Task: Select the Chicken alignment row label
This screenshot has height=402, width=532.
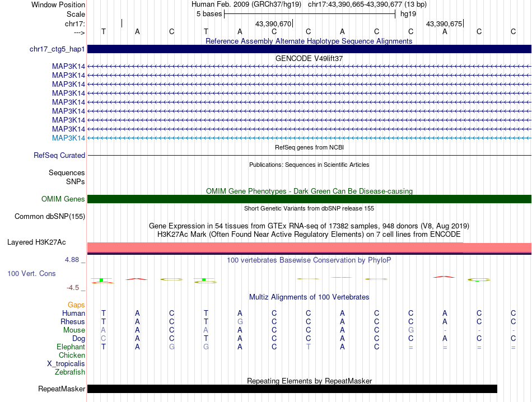Action: (72, 355)
